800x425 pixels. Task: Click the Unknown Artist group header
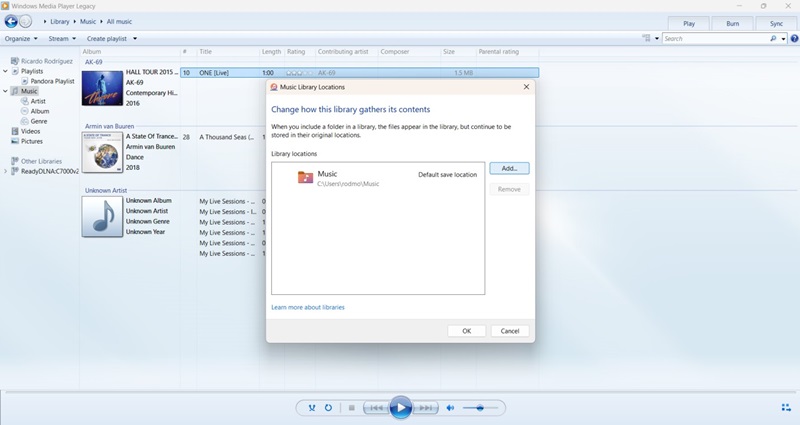point(106,190)
